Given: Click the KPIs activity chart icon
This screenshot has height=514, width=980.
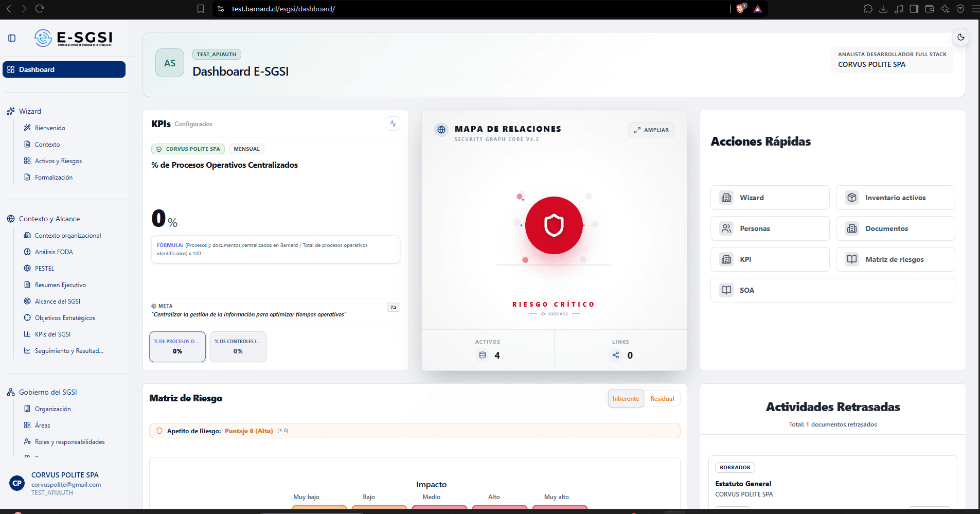Looking at the screenshot, I should click(393, 123).
